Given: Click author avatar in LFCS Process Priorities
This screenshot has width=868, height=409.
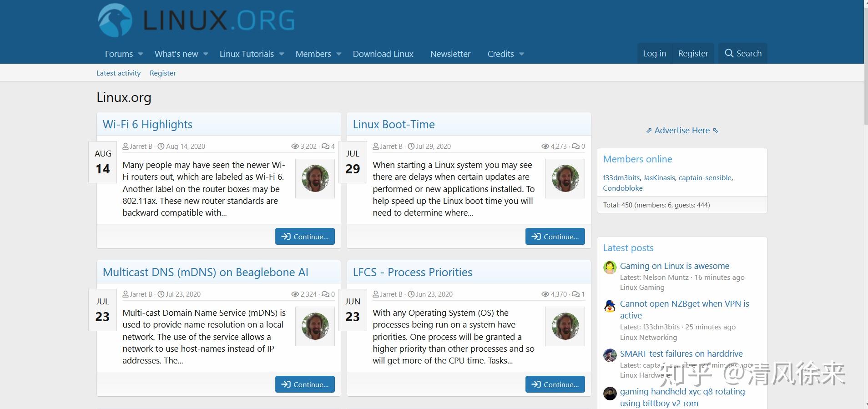Looking at the screenshot, I should 565,326.
